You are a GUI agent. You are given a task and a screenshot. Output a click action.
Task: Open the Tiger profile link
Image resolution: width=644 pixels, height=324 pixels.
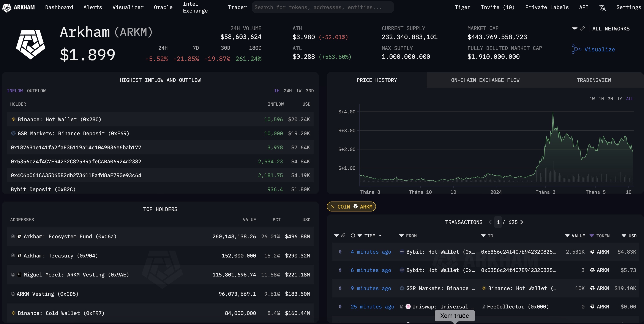pyautogui.click(x=462, y=8)
